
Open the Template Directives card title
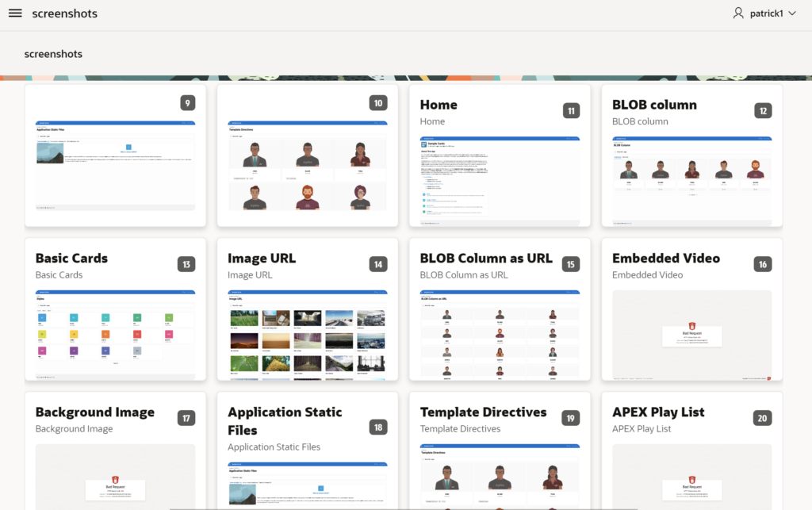point(483,412)
